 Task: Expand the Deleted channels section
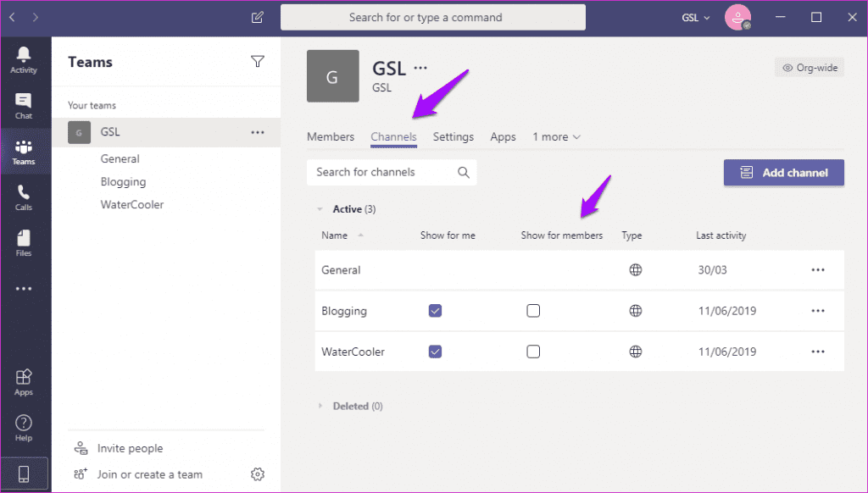[321, 406]
